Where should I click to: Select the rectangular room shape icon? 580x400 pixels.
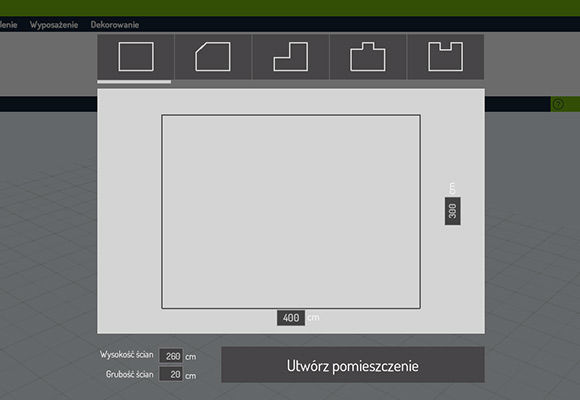pos(136,57)
